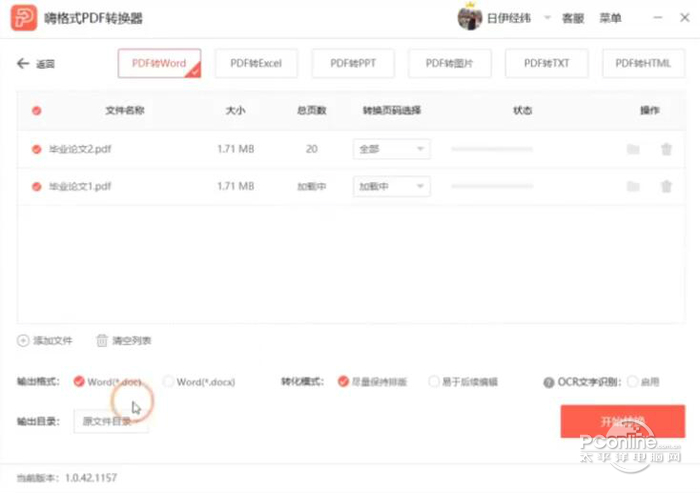Click the 大小 column header
The width and height of the screenshot is (700, 493).
pos(235,110)
